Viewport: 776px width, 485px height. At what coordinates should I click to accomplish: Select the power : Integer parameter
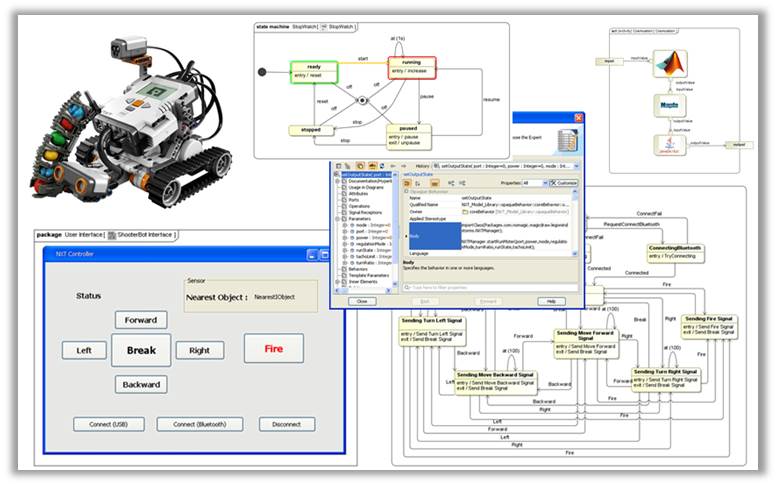pos(373,238)
